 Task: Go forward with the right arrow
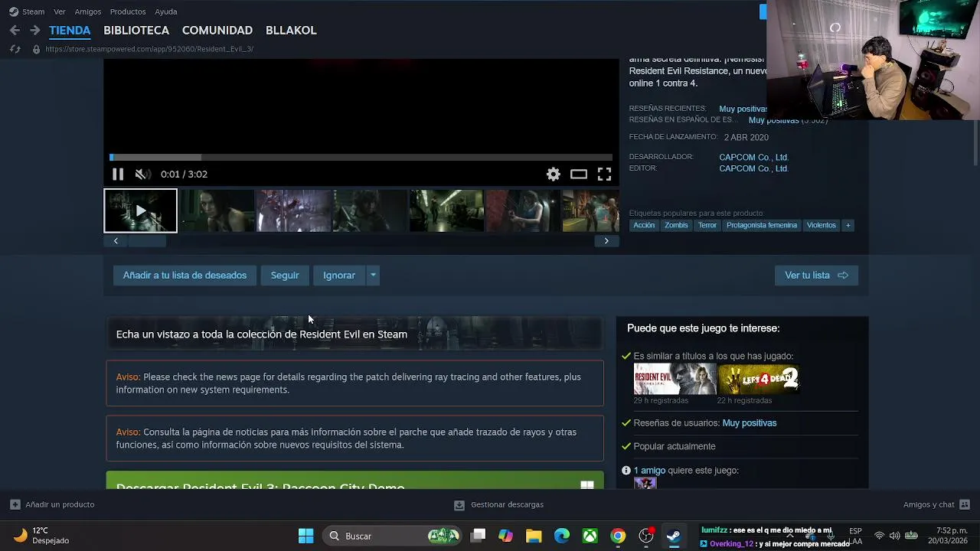click(34, 30)
